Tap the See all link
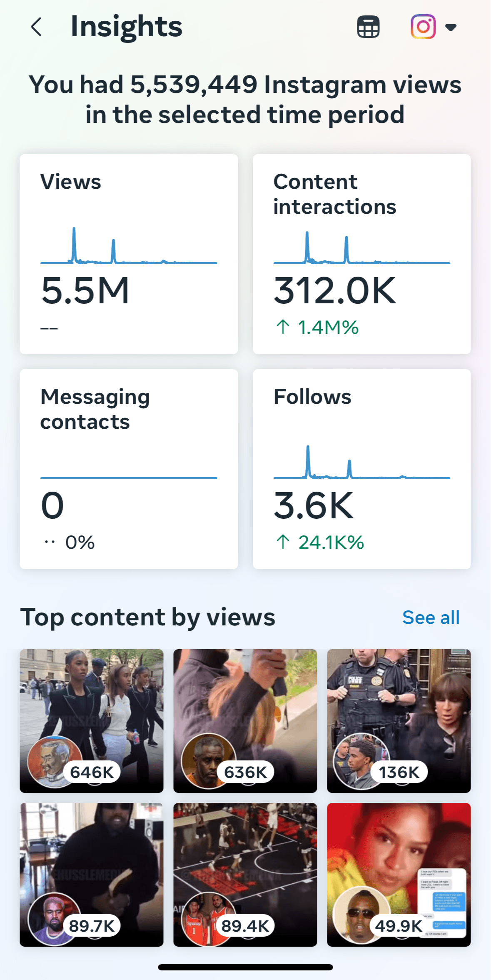Screen dimensions: 491x980 pos(431,617)
